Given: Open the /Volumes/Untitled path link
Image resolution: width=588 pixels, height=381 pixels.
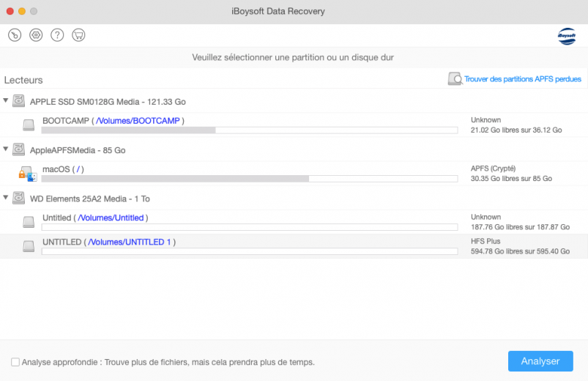Looking at the screenshot, I should click(111, 218).
